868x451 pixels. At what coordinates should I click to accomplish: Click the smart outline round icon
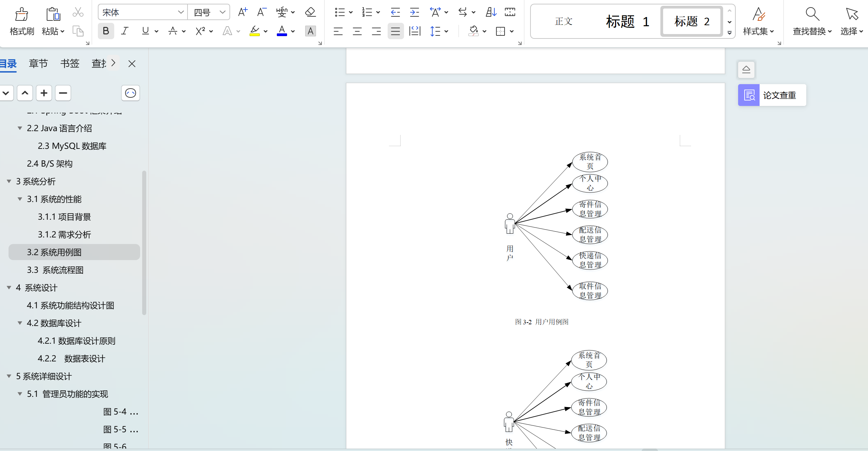pos(131,93)
